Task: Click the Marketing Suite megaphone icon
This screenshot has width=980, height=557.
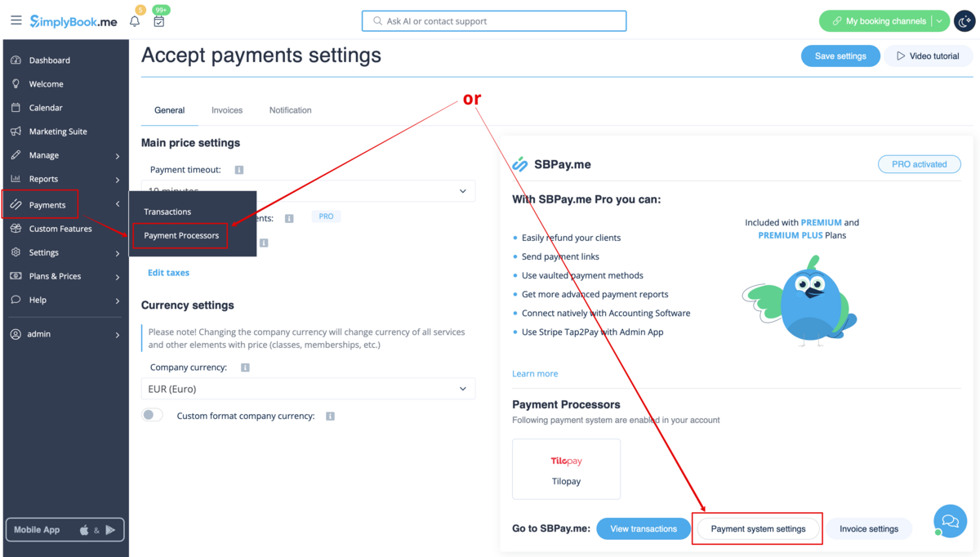Action: coord(16,131)
